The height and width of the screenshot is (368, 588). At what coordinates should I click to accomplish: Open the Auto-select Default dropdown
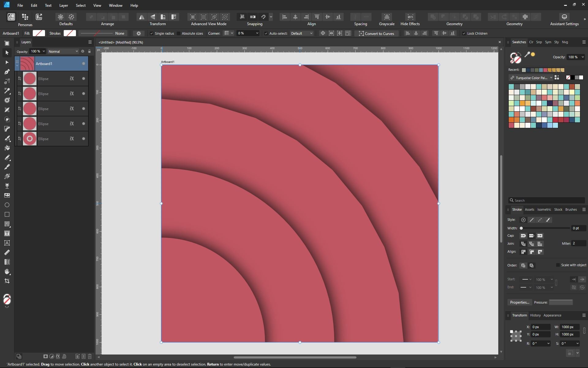(302, 33)
